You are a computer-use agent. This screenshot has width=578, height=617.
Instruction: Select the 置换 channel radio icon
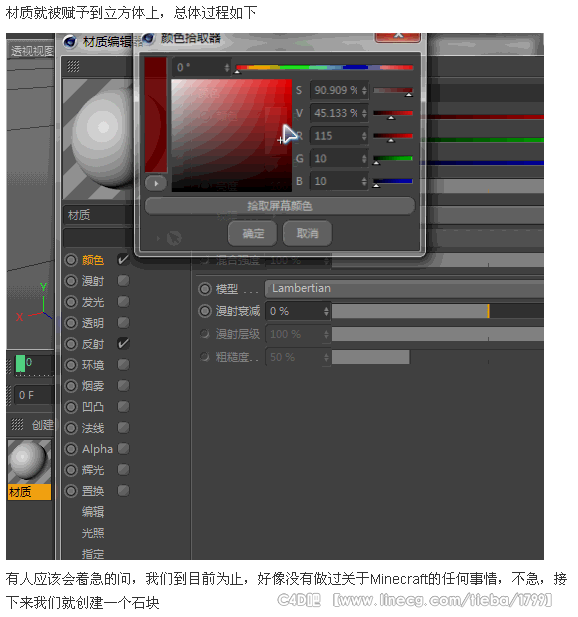pyautogui.click(x=71, y=491)
